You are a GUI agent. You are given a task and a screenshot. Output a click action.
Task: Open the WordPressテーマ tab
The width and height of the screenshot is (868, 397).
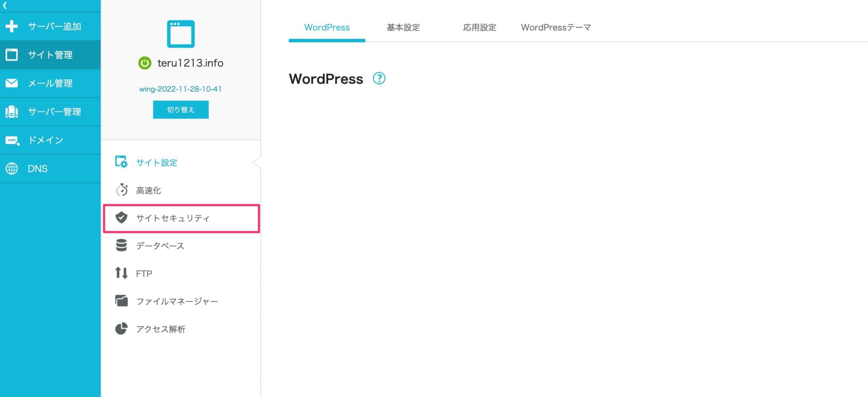556,27
